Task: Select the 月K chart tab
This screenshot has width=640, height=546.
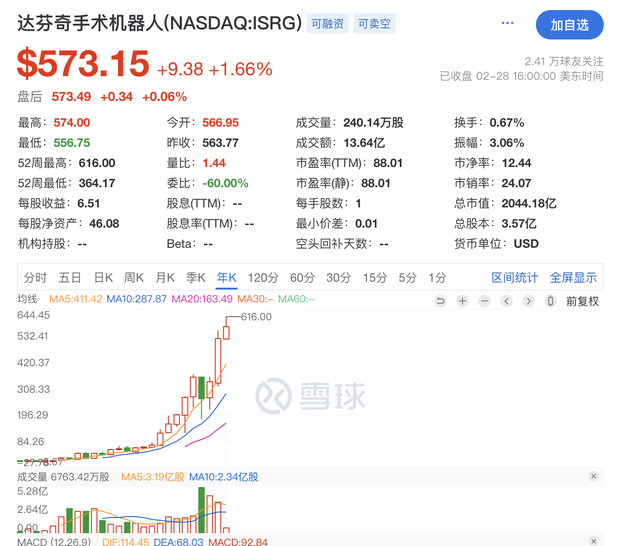Action: click(165, 278)
